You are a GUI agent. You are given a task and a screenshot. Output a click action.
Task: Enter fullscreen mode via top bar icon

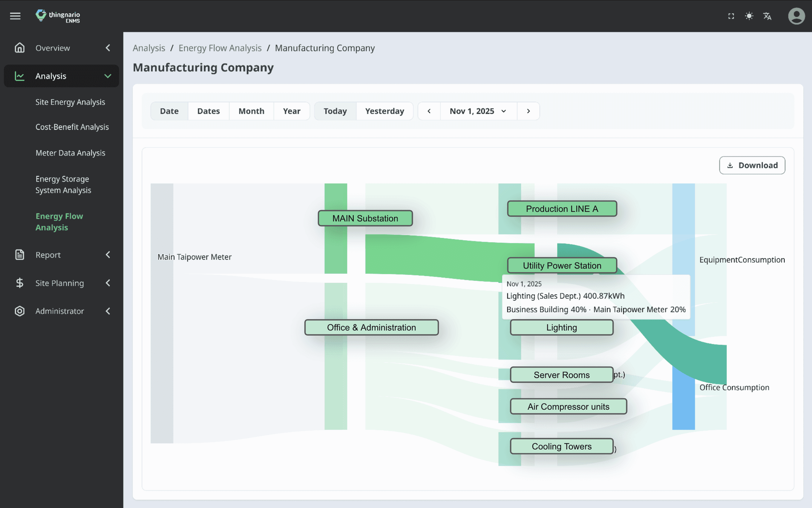(731, 16)
